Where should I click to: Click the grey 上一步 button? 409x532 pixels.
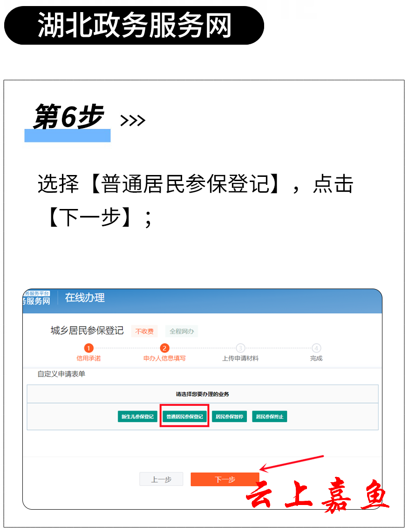tap(161, 479)
